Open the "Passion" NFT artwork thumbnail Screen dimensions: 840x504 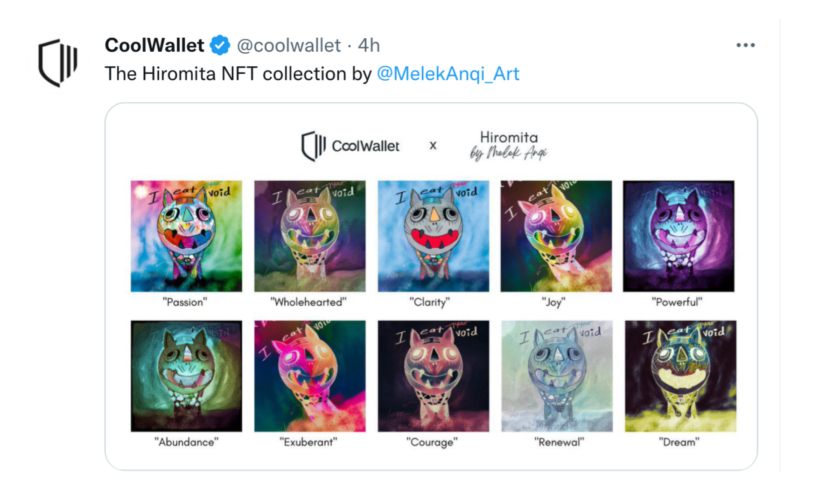coord(186,236)
